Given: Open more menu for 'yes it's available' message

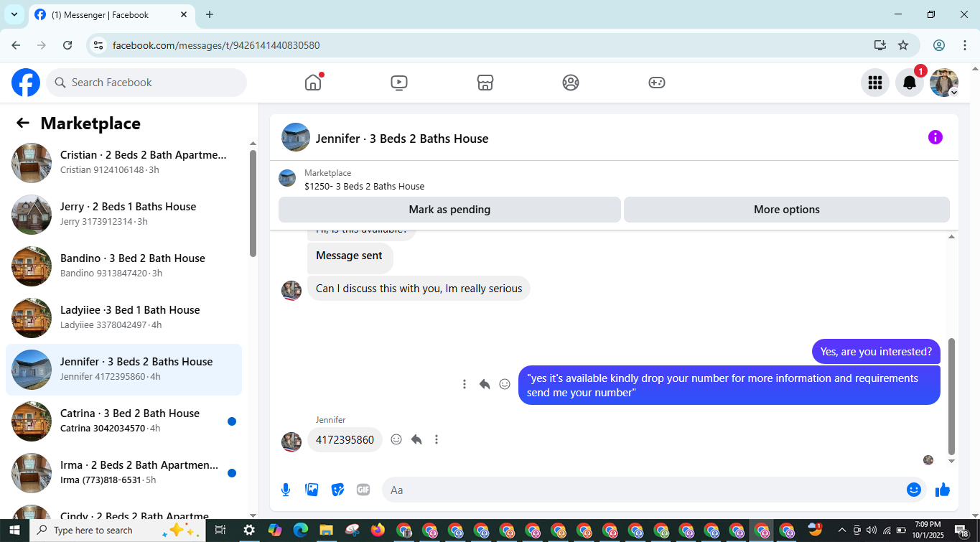Looking at the screenshot, I should point(465,384).
